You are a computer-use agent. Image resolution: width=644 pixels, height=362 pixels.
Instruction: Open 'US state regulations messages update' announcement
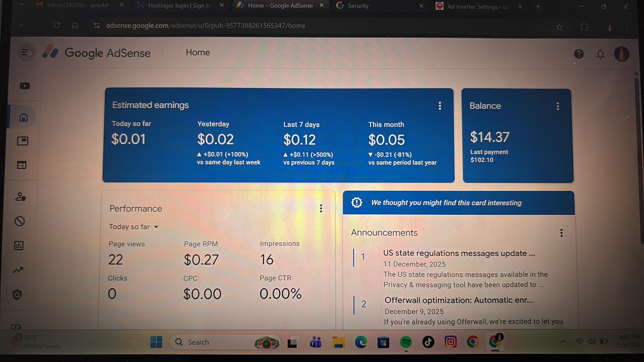click(459, 253)
